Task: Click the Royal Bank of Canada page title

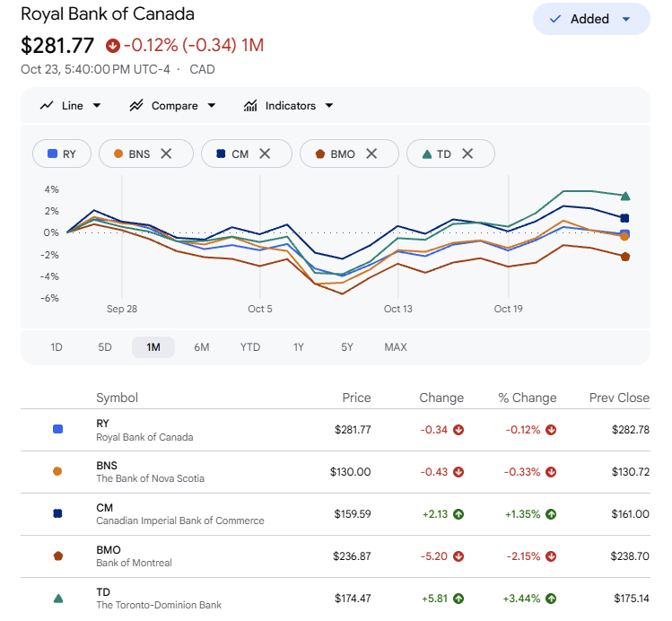Action: click(x=108, y=13)
